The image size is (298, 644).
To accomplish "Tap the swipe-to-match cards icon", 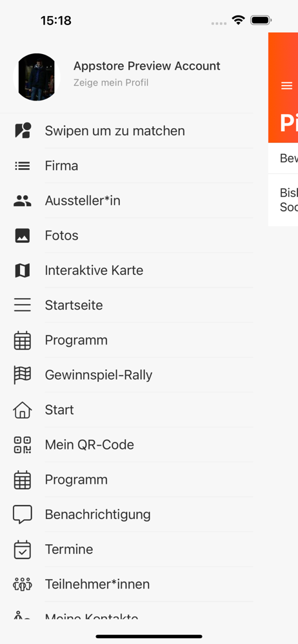I will tap(23, 131).
